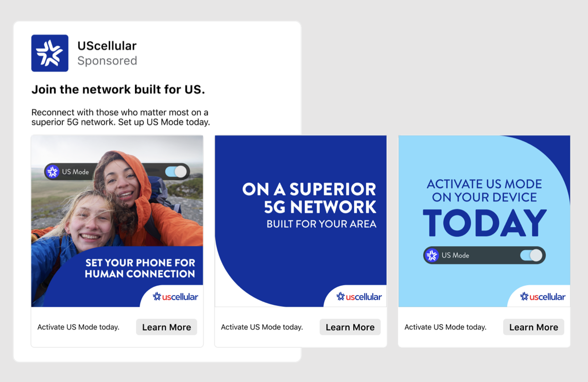The image size is (588, 382).
Task: Click the uscellular logo on the dark blue 5G card
Action: 359,297
